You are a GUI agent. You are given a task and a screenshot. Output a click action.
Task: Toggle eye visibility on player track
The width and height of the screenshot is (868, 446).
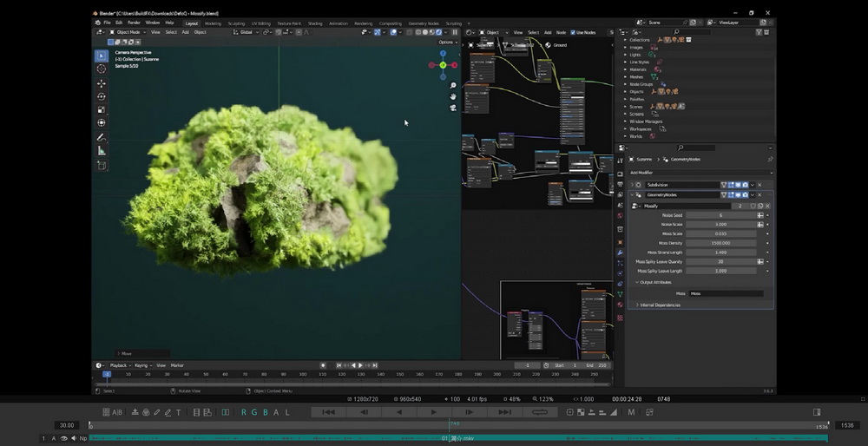pyautogui.click(x=63, y=438)
